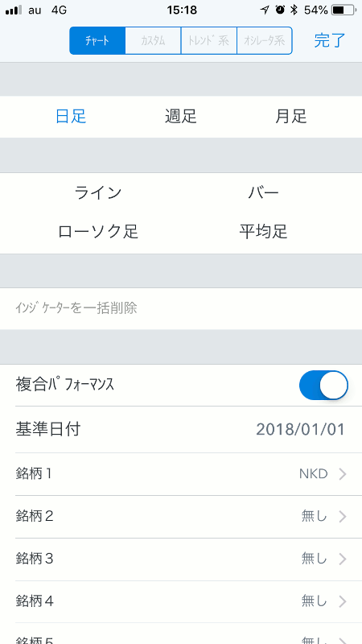Open the オシレータ系 tab
362x644 pixels.
265,41
